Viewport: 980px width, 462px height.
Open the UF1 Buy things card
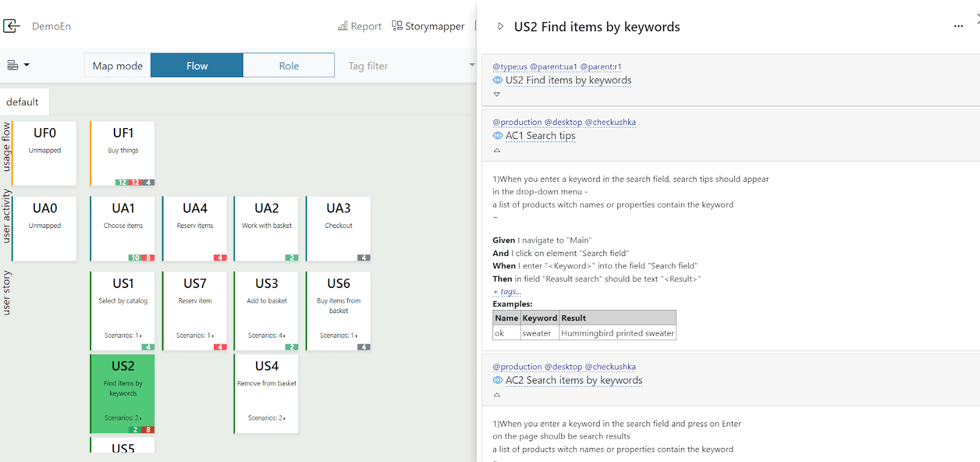click(123, 153)
